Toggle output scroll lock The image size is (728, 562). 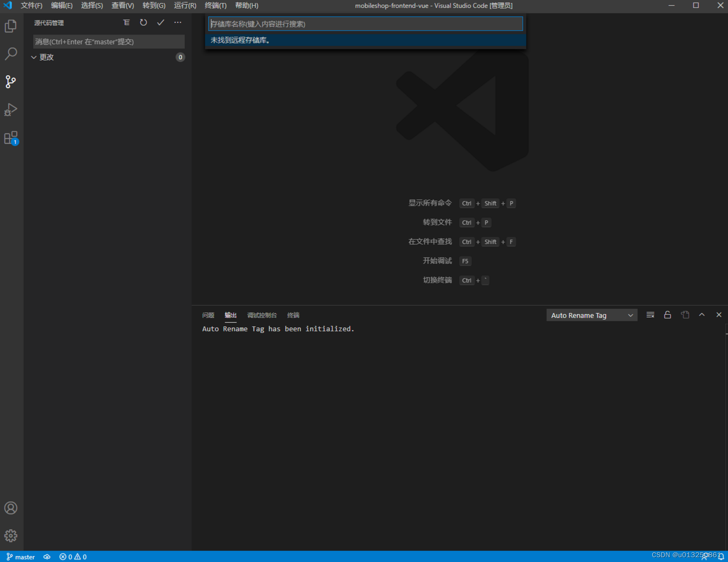tap(667, 315)
